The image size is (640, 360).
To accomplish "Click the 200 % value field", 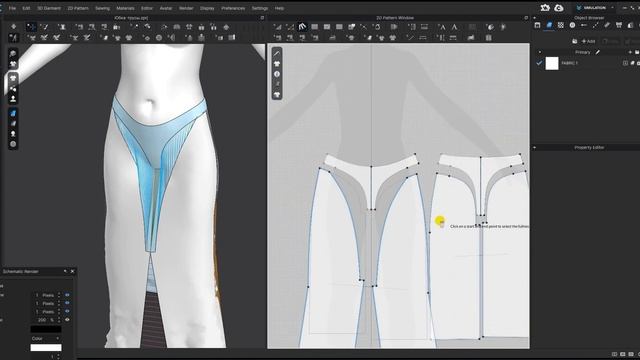I will [x=44, y=320].
